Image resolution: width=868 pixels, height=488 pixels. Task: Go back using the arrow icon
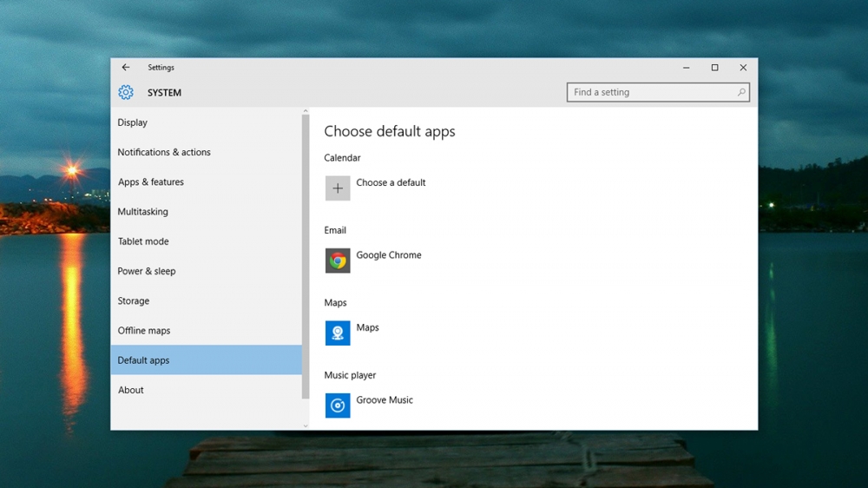[126, 67]
